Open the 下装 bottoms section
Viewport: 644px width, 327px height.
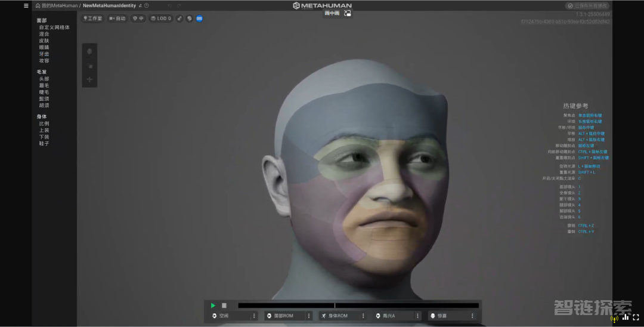coord(44,137)
